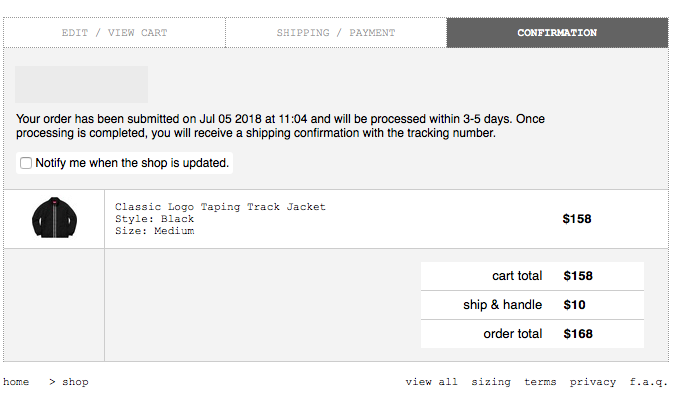The height and width of the screenshot is (399, 687).
Task: Open the terms link in footer
Action: click(x=540, y=382)
